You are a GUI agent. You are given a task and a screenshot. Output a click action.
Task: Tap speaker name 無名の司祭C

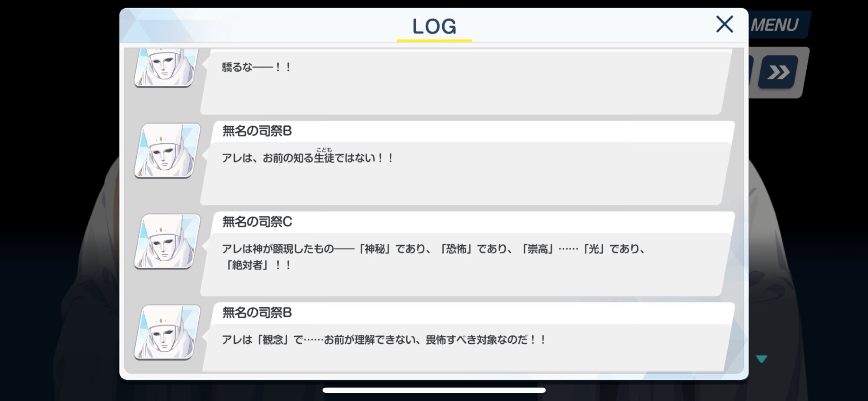coord(257,222)
